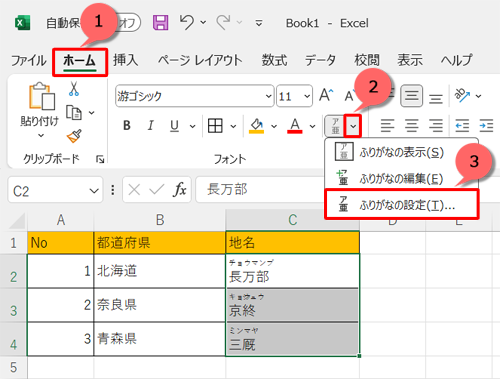Open Insert Function fx
The height and width of the screenshot is (379, 500).
click(x=179, y=190)
